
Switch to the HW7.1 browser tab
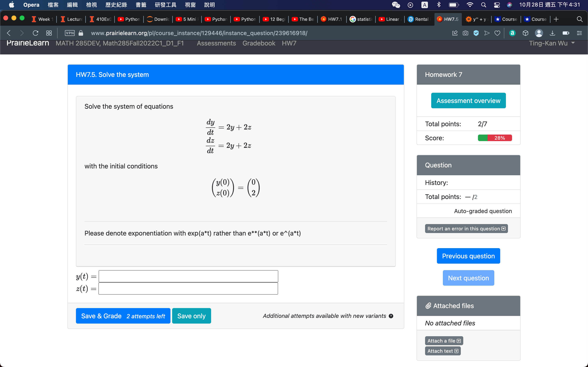pos(332,19)
